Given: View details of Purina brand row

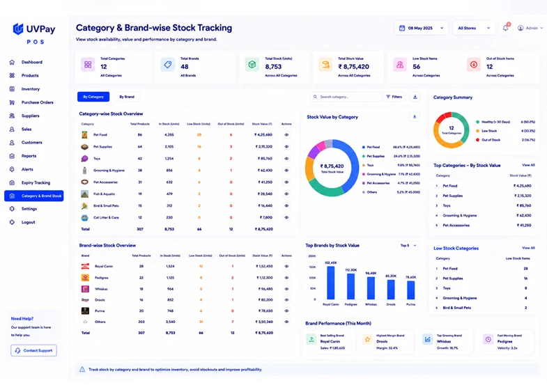Looking at the screenshot, I should tap(286, 311).
